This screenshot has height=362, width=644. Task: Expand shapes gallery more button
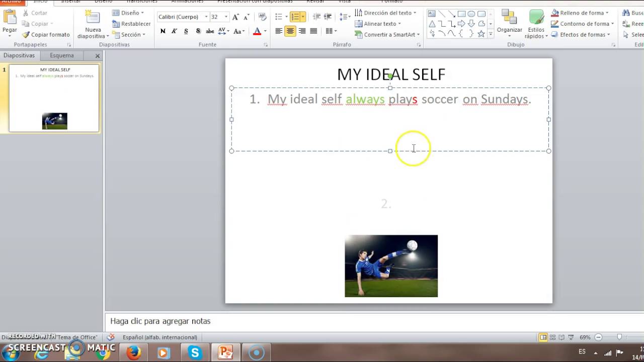tap(491, 34)
